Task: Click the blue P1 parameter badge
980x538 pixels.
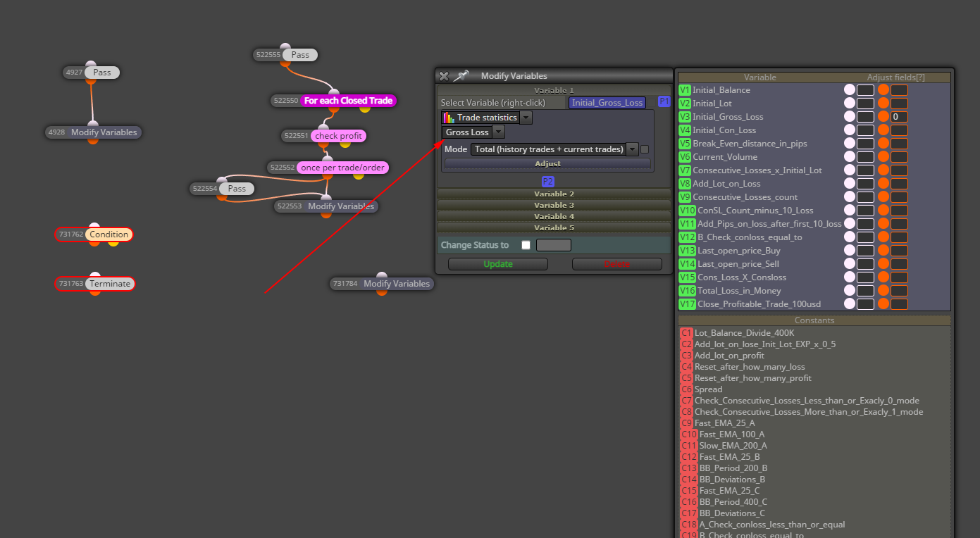Action: point(664,101)
